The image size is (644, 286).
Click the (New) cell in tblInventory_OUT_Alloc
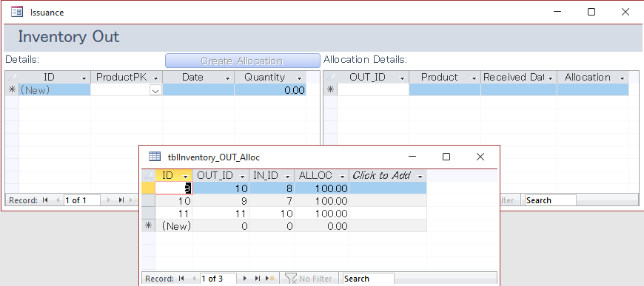173,225
